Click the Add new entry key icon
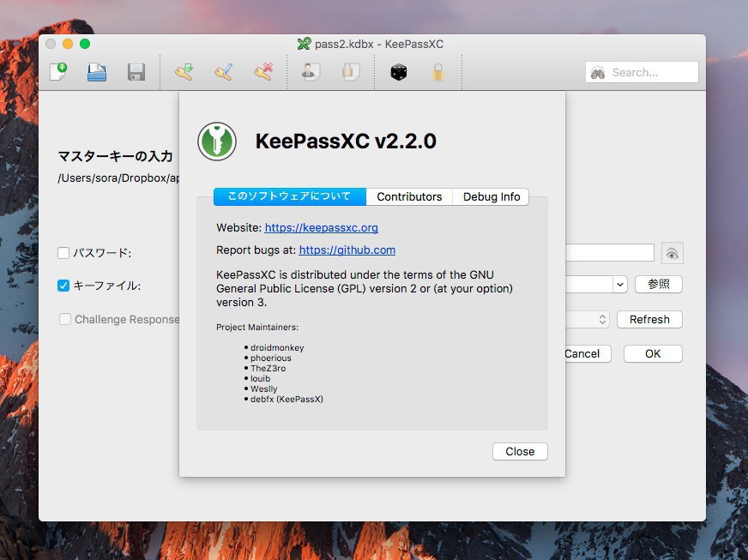This screenshot has width=748, height=560. [x=184, y=72]
